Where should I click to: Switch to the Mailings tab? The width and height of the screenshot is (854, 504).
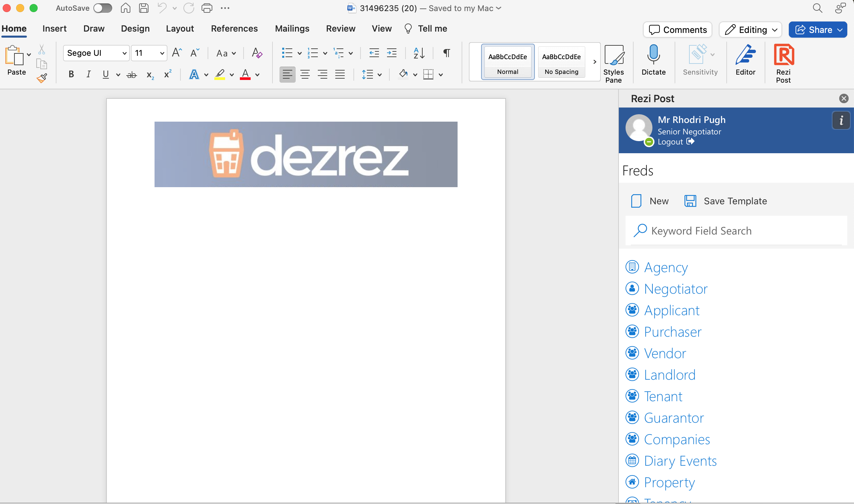pos(292,29)
